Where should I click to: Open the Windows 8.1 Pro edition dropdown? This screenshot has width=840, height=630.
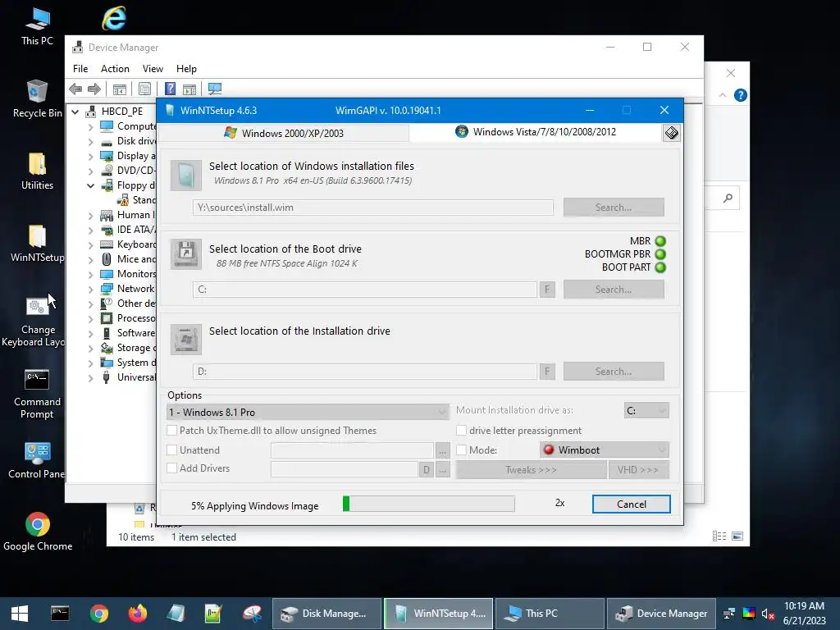point(308,412)
